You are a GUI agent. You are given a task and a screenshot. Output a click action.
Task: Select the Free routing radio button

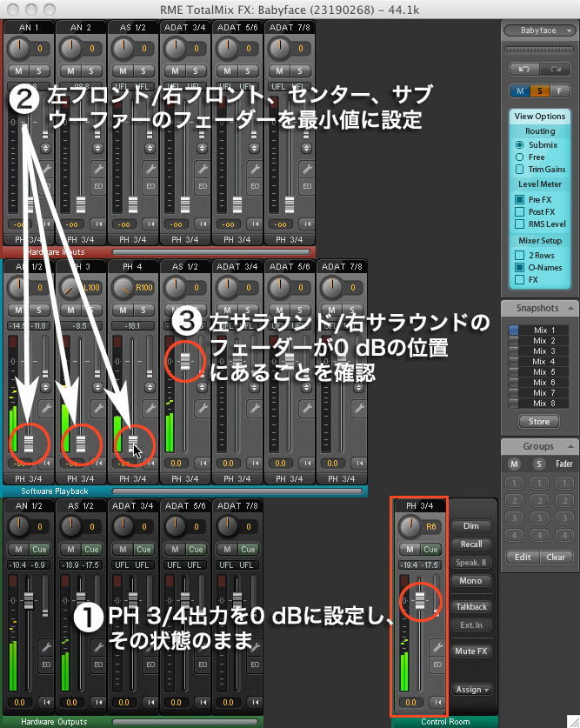[520, 157]
